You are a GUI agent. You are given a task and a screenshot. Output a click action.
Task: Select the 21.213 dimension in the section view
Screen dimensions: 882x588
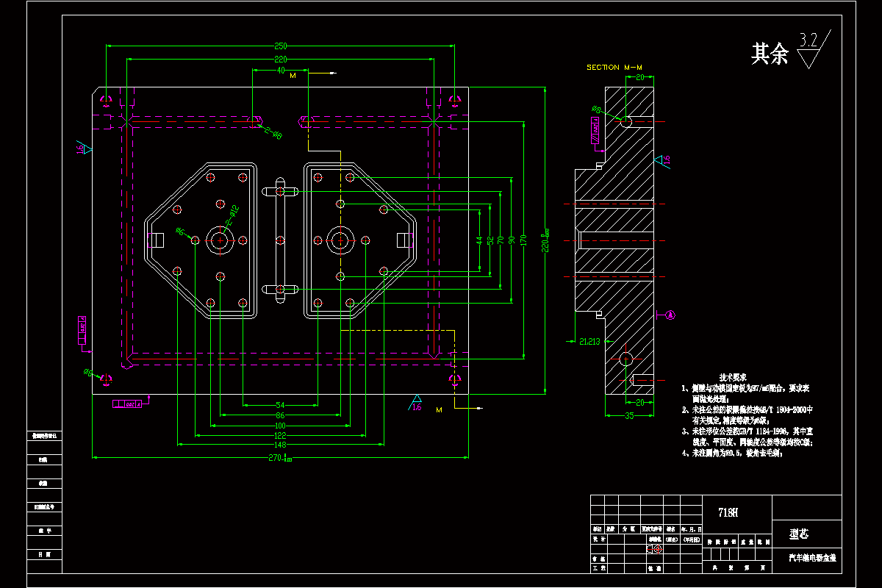tap(589, 341)
